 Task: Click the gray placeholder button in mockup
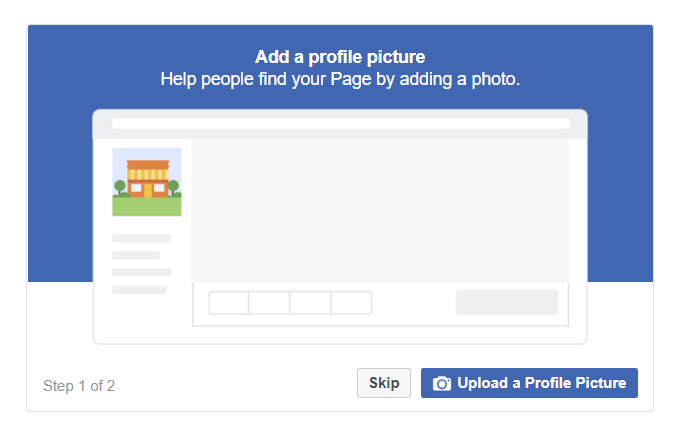click(507, 302)
